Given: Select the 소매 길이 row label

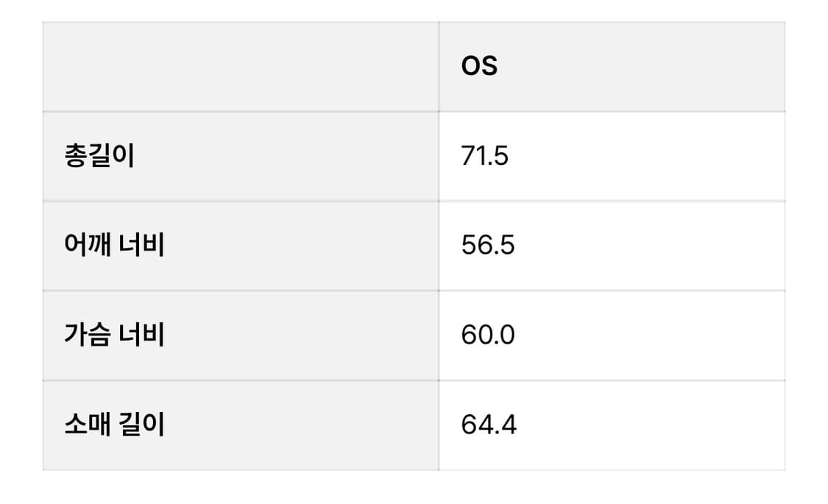Looking at the screenshot, I should (114, 425).
